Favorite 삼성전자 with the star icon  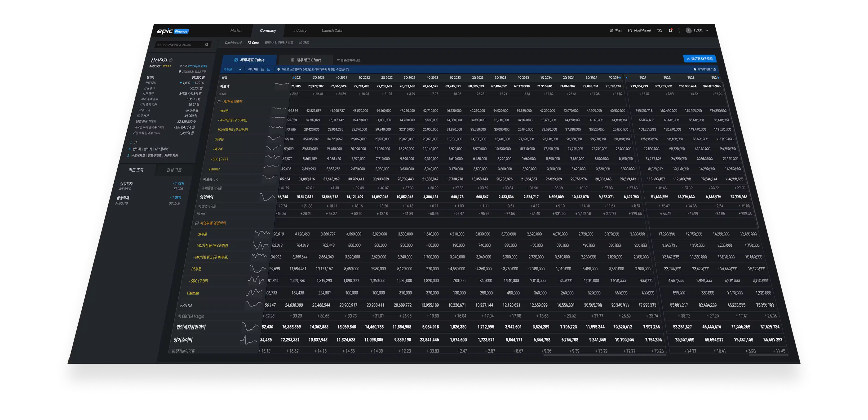pyautogui.click(x=171, y=60)
